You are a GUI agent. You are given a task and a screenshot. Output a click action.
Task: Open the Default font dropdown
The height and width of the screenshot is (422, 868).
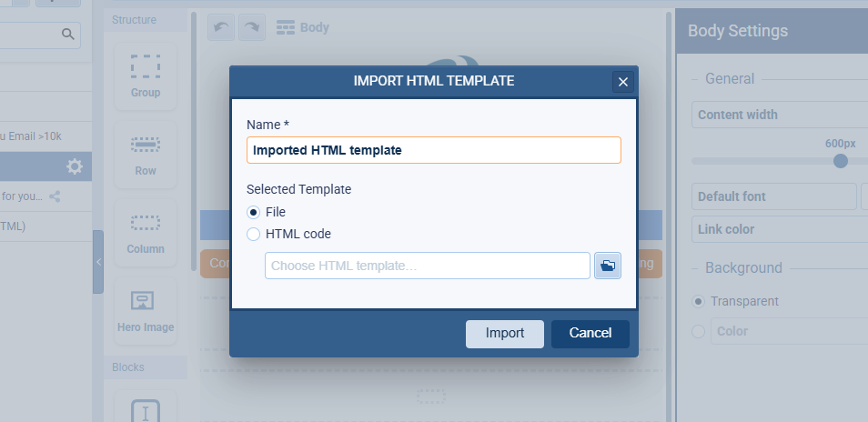[x=774, y=196]
